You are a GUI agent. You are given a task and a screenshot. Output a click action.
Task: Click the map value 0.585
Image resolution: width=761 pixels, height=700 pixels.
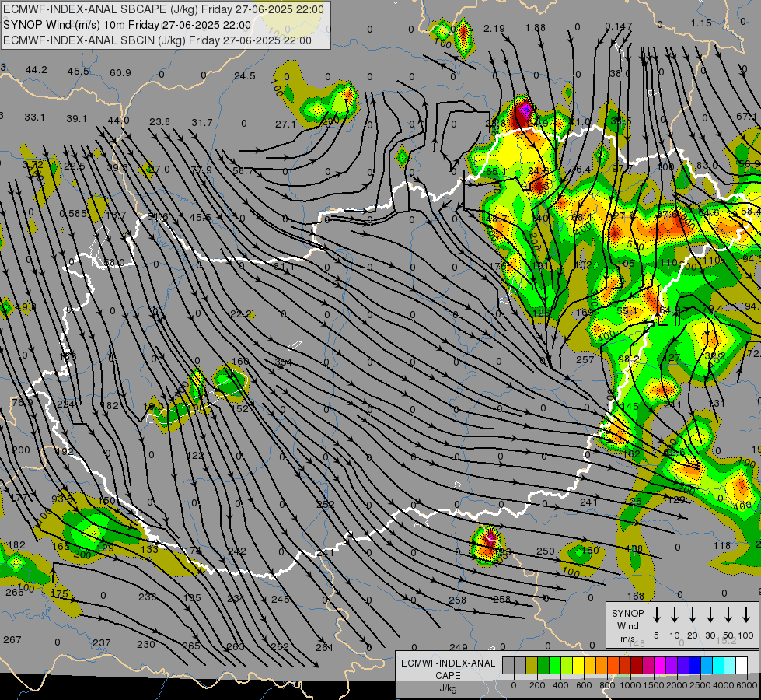(x=73, y=213)
